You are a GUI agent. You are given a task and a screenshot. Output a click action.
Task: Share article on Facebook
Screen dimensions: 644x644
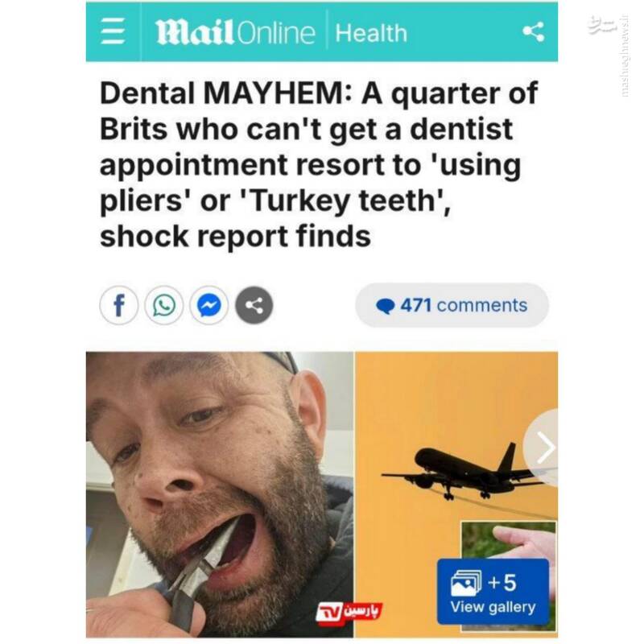coord(118,306)
